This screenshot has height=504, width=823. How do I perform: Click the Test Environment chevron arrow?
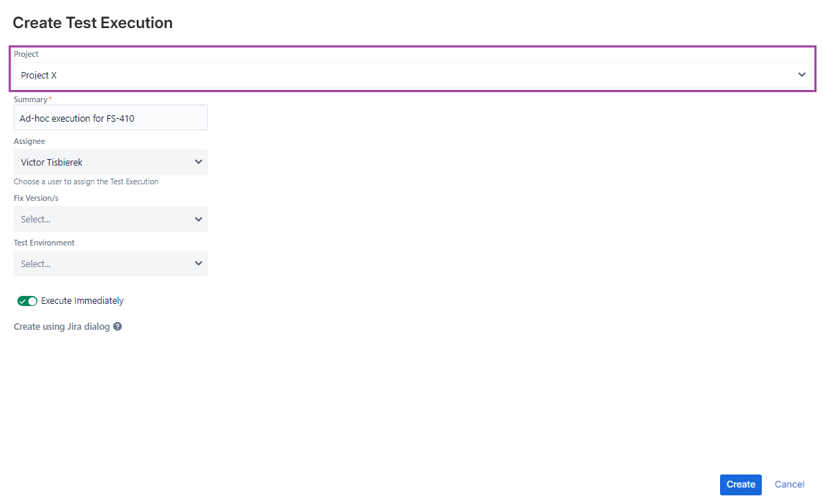(x=199, y=264)
